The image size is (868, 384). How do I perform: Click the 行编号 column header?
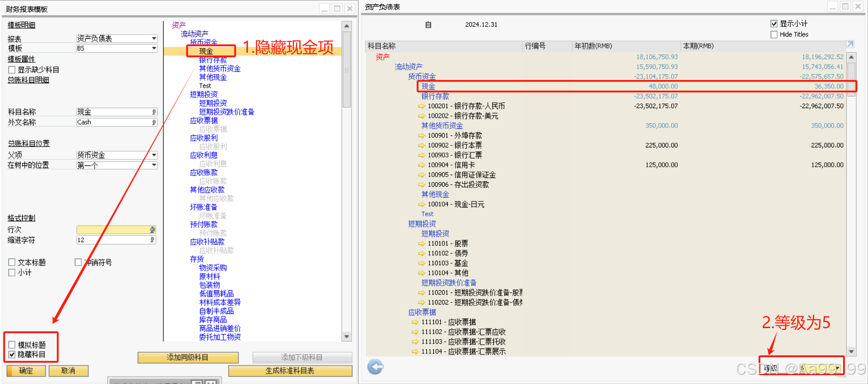[547, 46]
